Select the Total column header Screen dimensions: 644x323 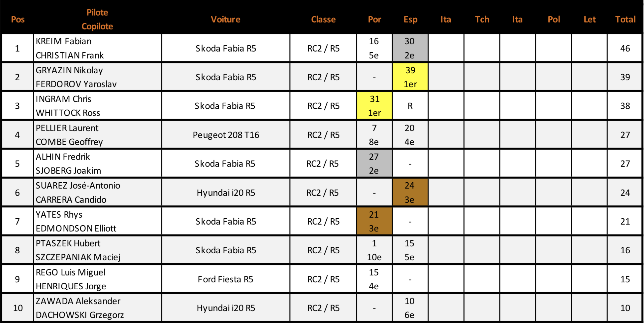click(x=625, y=19)
